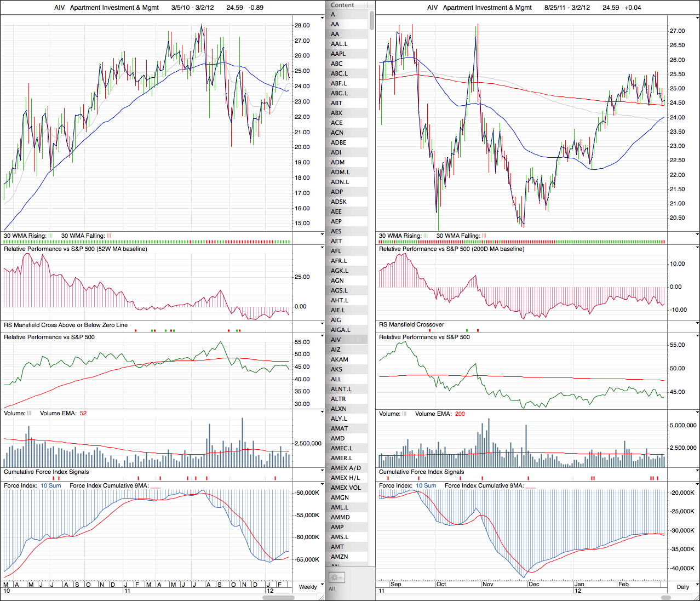Click the All watchlist label
This screenshot has width=700, height=601.
pos(331,588)
